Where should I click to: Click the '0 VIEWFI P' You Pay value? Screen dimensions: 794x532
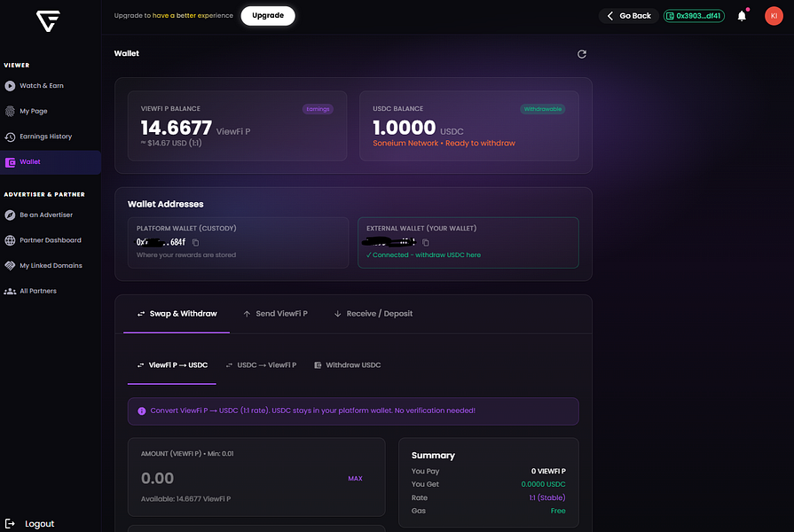coord(548,471)
